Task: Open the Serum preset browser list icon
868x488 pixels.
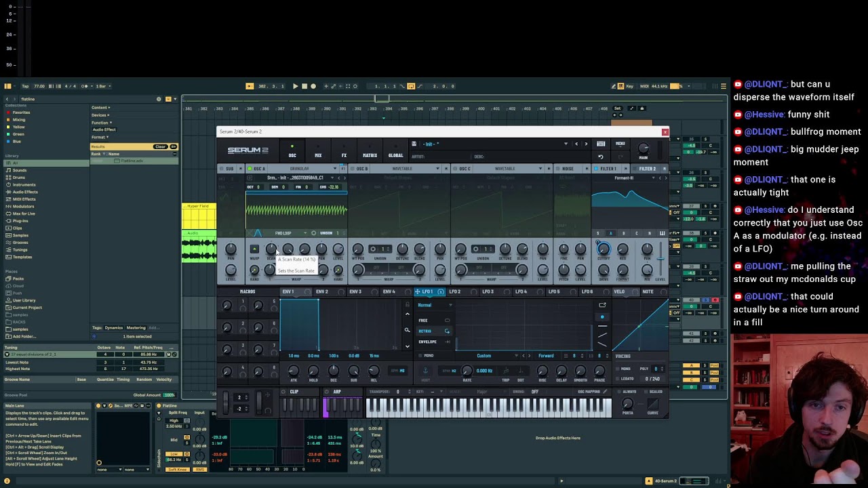Action: (601, 144)
